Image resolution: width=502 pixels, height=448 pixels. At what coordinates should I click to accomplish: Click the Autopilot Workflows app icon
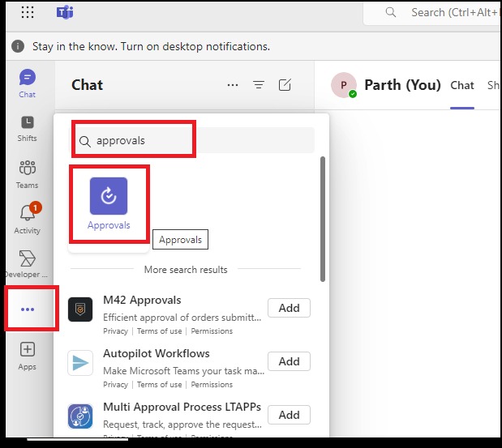tap(80, 363)
